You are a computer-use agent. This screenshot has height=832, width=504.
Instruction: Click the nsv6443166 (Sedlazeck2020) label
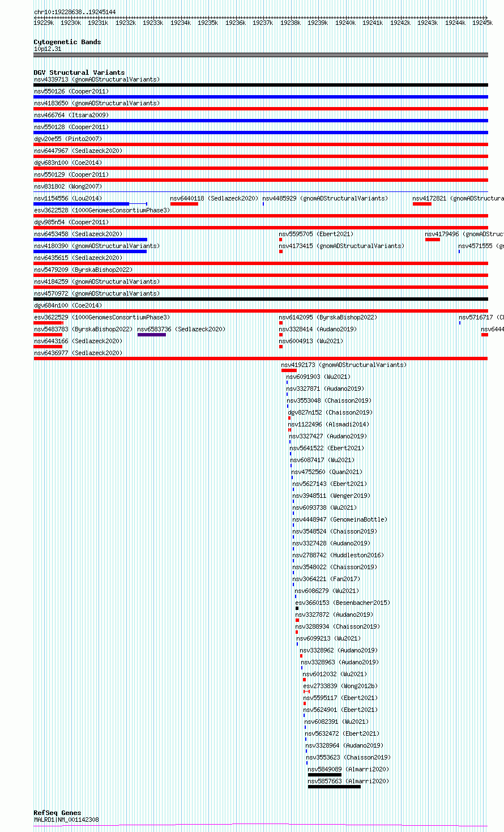(78, 341)
